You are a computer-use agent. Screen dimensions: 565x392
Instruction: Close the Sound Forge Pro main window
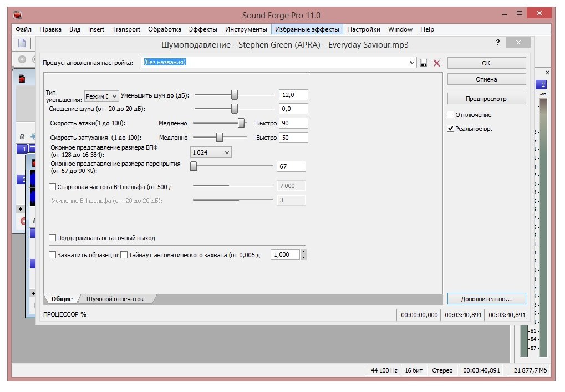(539, 13)
